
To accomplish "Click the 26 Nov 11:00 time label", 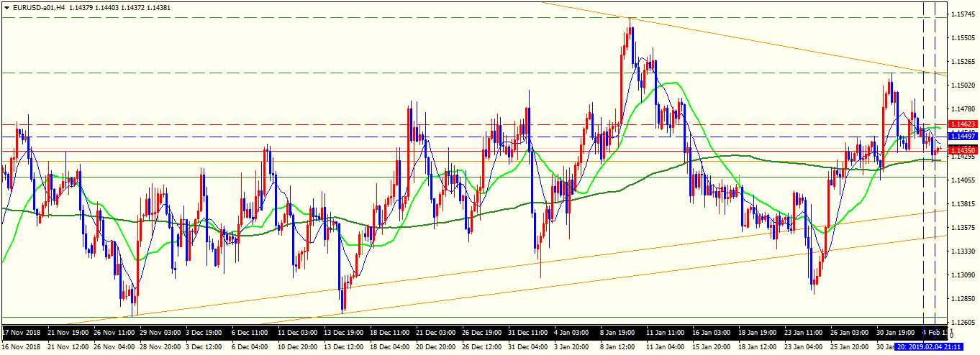I will click(114, 333).
